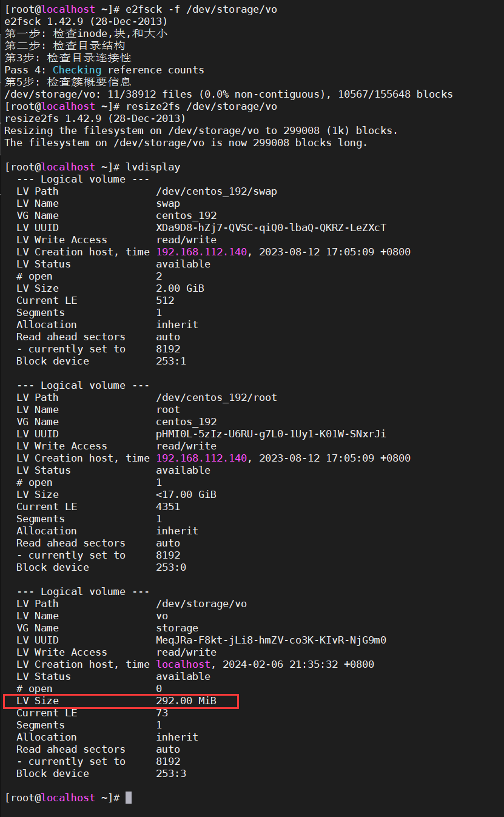Click the root volume UUID string
The image size is (504, 817).
click(x=271, y=434)
